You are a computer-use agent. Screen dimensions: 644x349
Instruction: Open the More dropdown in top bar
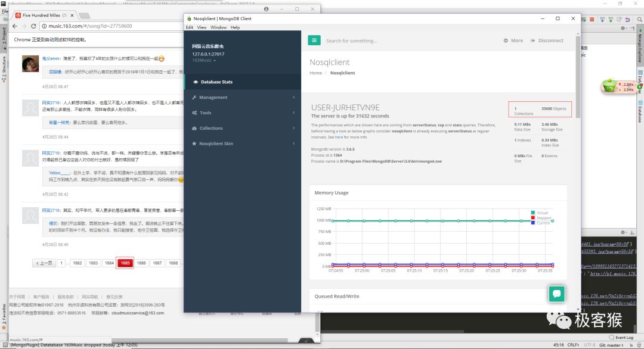(x=513, y=40)
